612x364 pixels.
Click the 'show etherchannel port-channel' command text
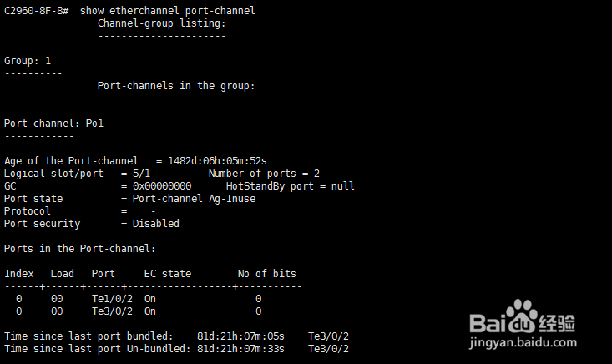tap(168, 11)
